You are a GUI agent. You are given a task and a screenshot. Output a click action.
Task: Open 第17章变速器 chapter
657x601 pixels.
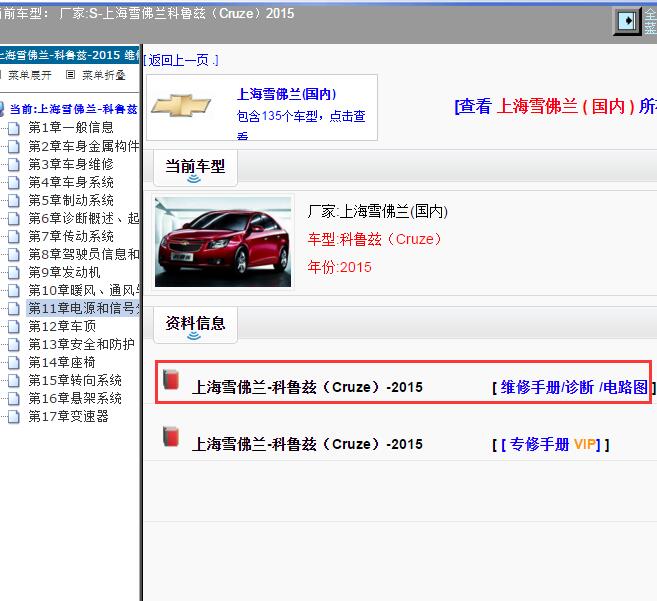coord(68,416)
